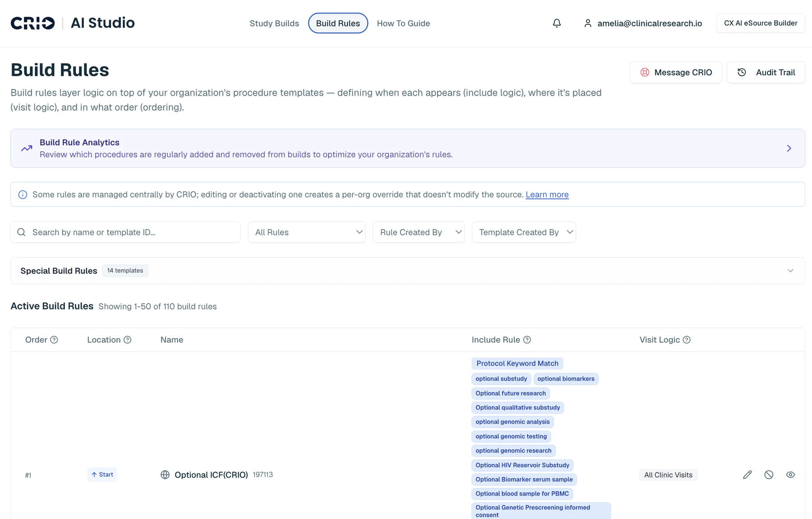Click the optional biomarkers keyword chip
The height and width of the screenshot is (519, 812).
pyautogui.click(x=566, y=379)
